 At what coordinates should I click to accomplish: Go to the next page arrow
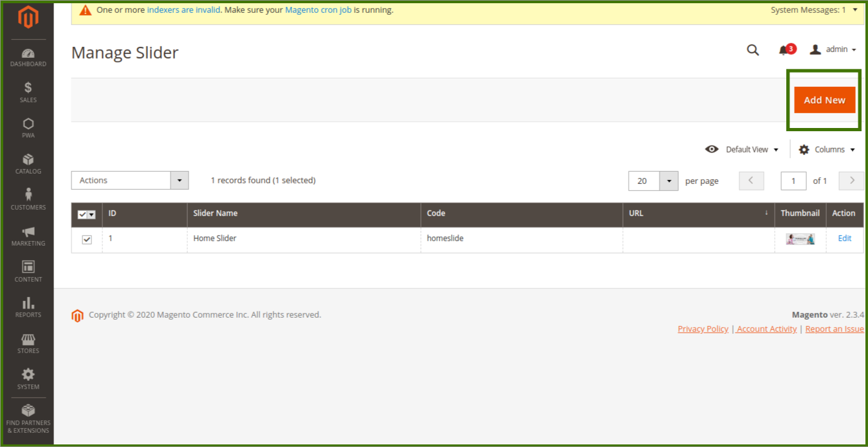tap(852, 181)
